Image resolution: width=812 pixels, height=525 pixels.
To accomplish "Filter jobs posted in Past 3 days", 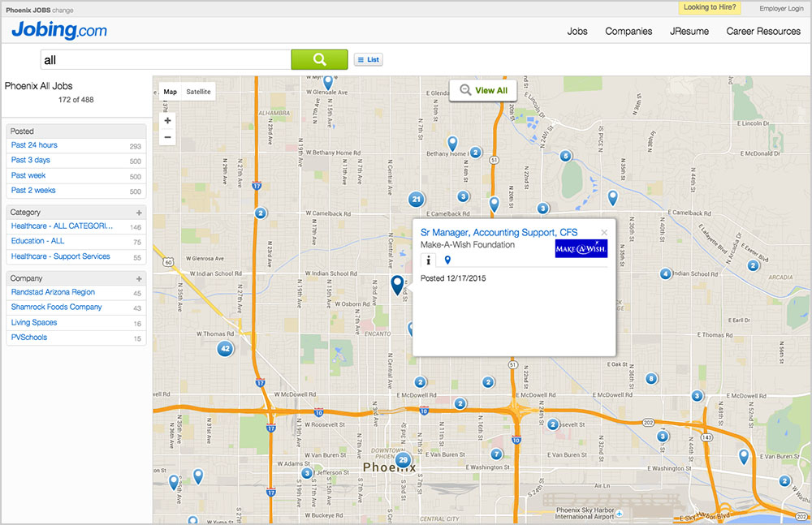I will tap(31, 160).
